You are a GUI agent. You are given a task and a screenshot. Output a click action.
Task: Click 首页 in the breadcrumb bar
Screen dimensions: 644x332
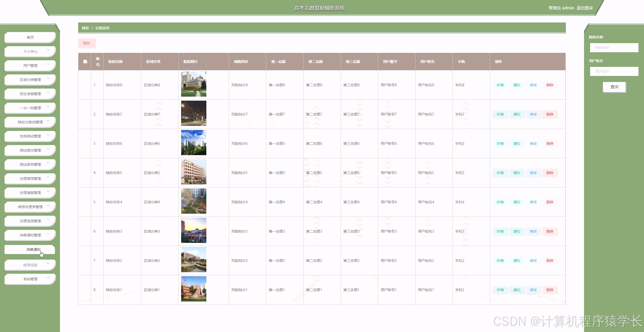point(85,28)
